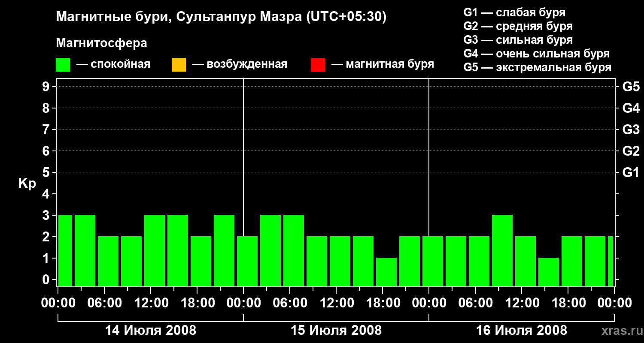
Task: Click the '14 Июля 2008' date label
Action: pyautogui.click(x=151, y=331)
